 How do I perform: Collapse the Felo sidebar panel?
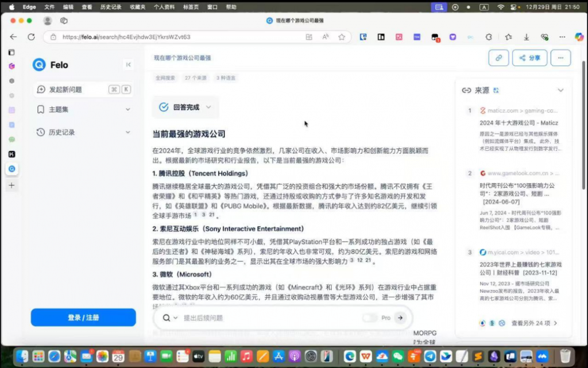click(128, 64)
